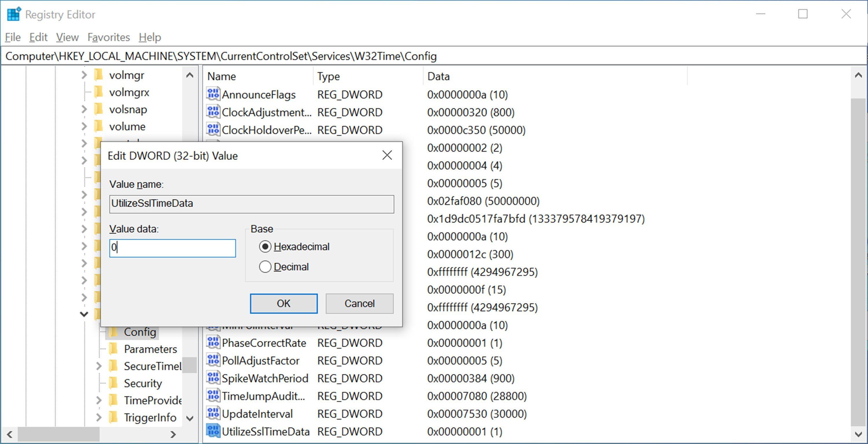Click the tree pane scroll down arrow
The image size is (868, 444).
tap(190, 418)
